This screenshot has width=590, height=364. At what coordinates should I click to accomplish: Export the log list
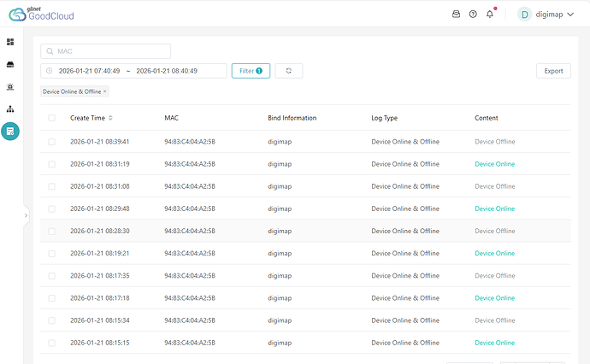tap(553, 71)
